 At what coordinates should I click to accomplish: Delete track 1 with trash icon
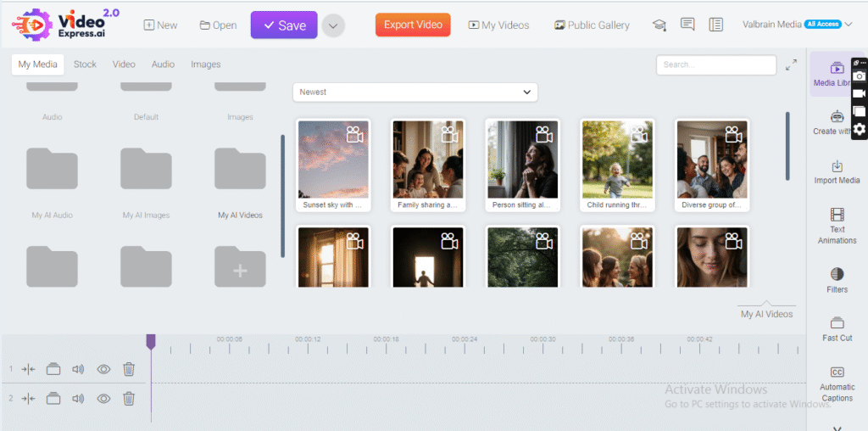click(129, 369)
